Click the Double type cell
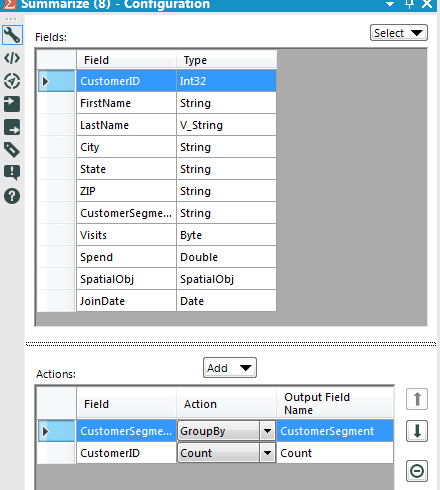Image resolution: width=440 pixels, height=490 pixels. 226,257
